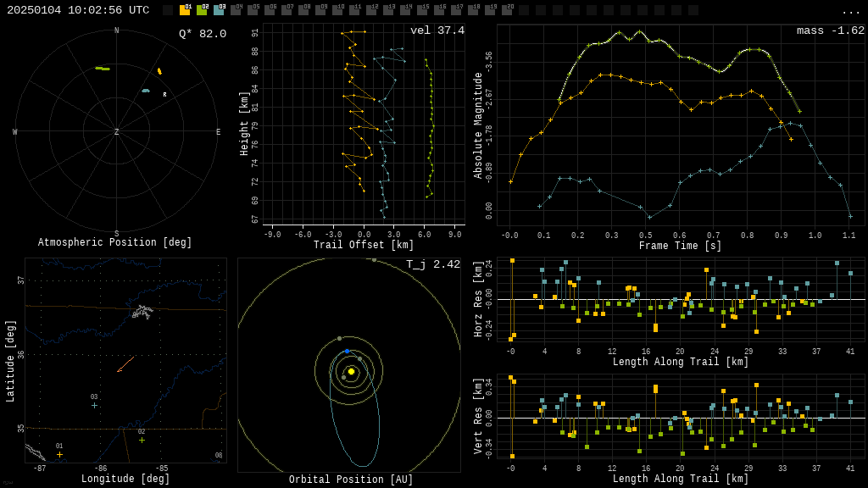Select the yellow Sun in orbital plot
868x488 pixels.
[351, 371]
